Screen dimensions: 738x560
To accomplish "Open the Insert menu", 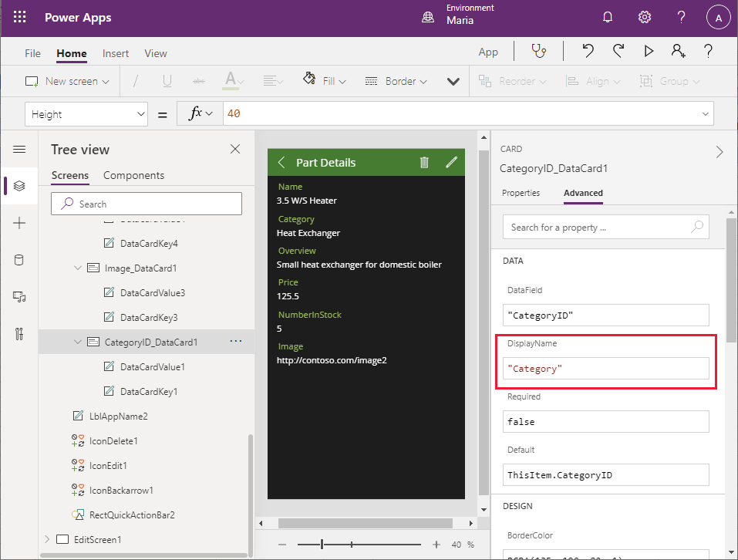I will point(116,53).
